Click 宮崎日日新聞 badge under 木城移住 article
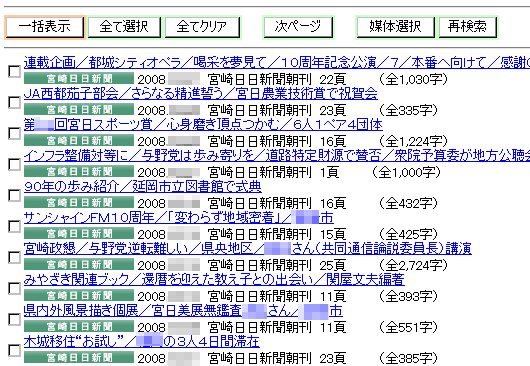This screenshot has height=366, width=530. tap(79, 358)
